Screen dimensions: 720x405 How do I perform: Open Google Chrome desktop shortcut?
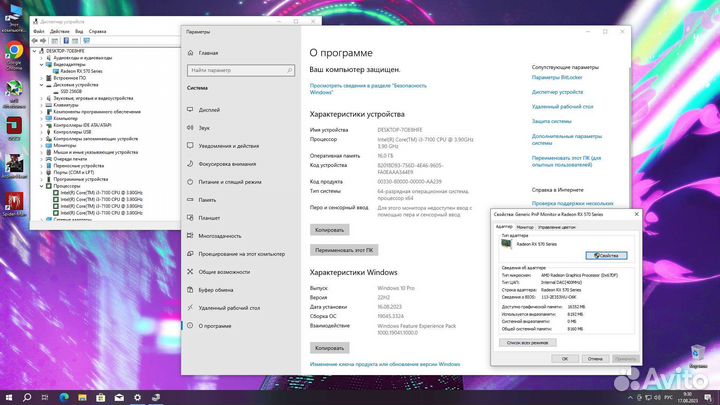click(x=14, y=56)
